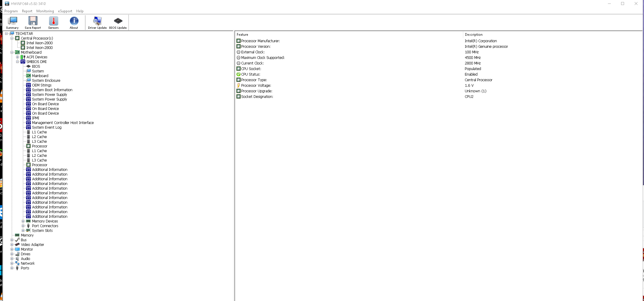Click the CPU Status green check icon

(x=239, y=74)
